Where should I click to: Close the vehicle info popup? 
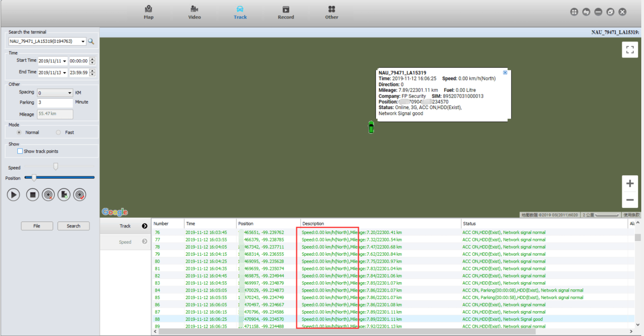pos(505,73)
